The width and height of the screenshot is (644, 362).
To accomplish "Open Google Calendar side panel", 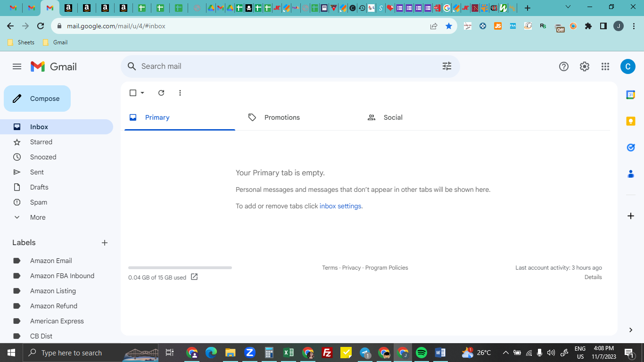I will click(x=631, y=95).
